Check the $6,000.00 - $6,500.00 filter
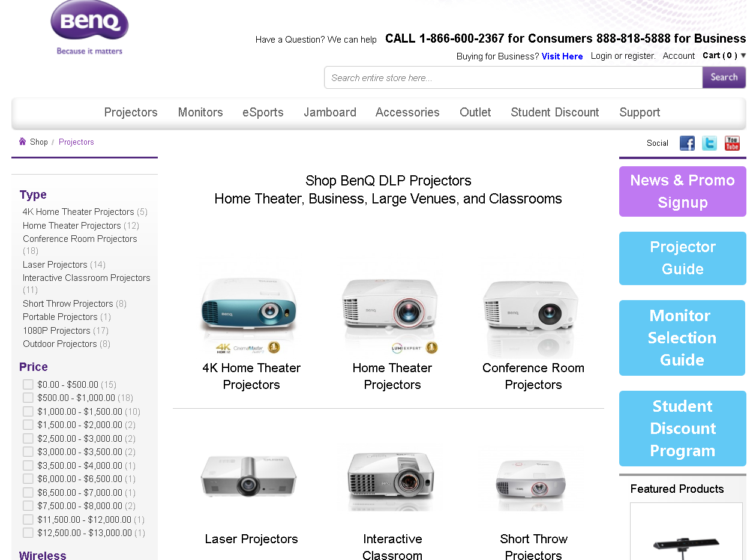Screen dimensions: 756x560 [x=28, y=478]
